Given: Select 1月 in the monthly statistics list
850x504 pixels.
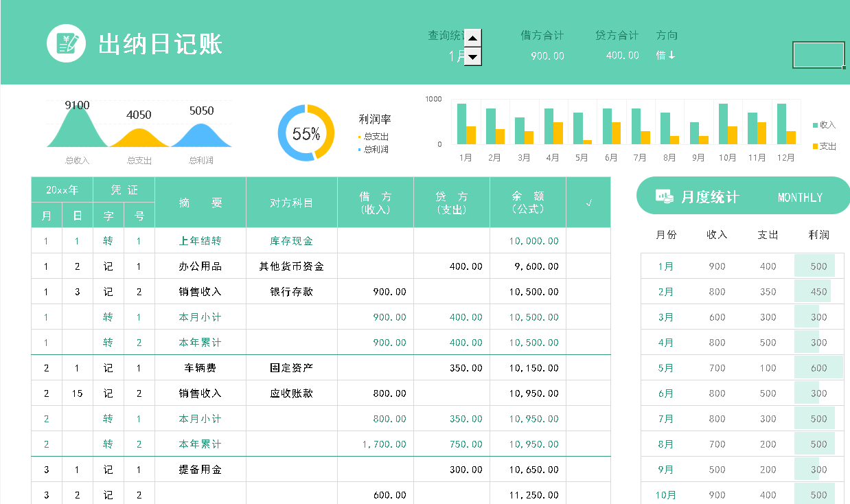Looking at the screenshot, I should coord(665,266).
